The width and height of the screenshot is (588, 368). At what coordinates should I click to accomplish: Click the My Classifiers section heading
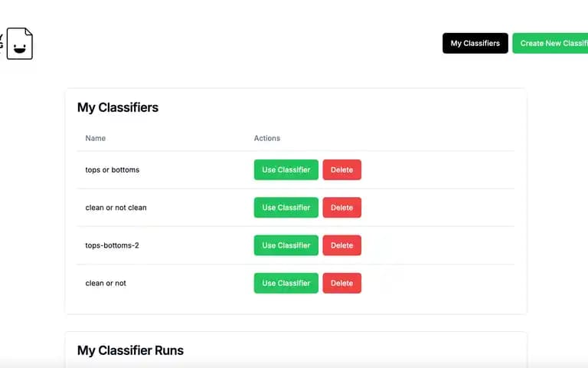tap(118, 107)
